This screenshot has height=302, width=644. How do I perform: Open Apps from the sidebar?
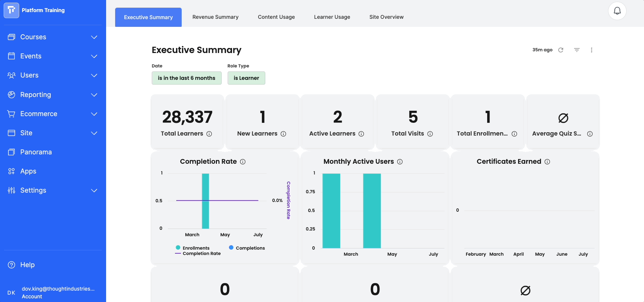[28, 171]
